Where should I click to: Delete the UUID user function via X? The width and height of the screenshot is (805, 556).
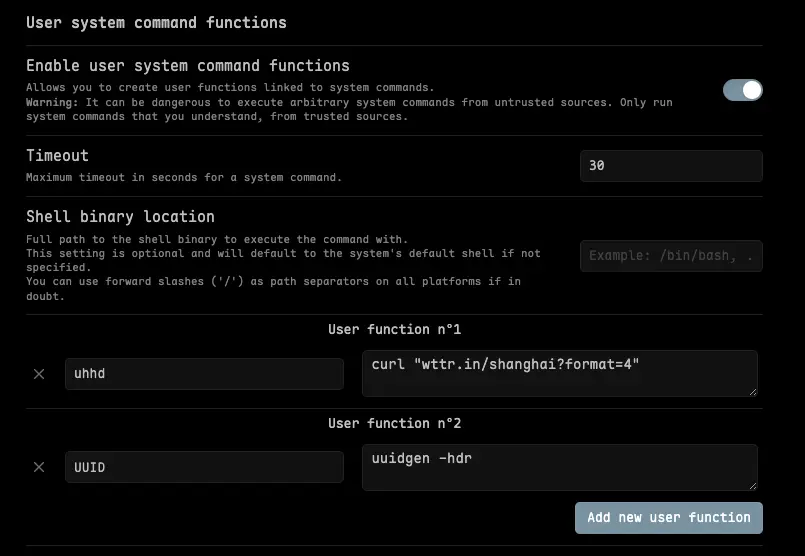tap(39, 467)
